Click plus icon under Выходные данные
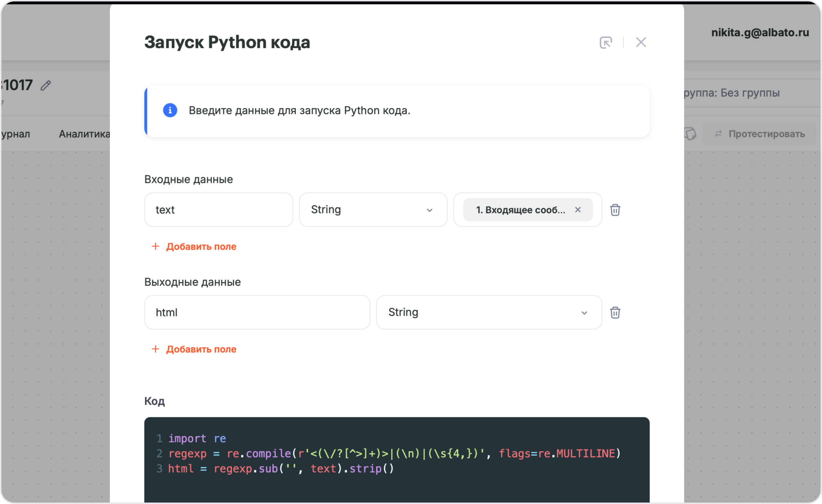The image size is (822, 504). pos(155,349)
